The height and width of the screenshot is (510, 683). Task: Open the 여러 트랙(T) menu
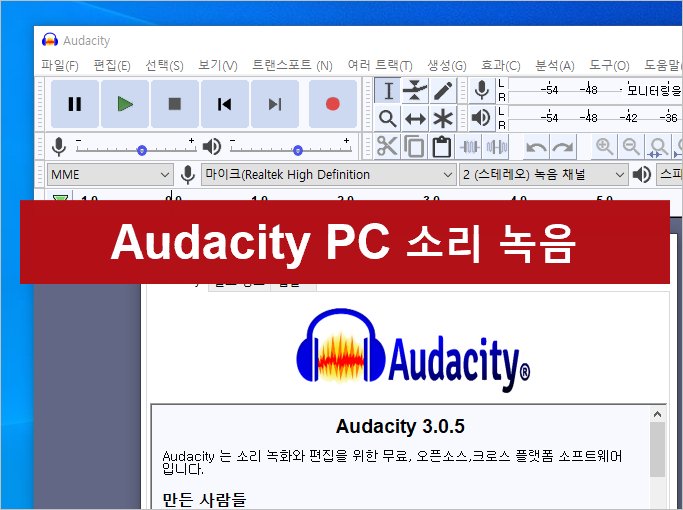[380, 65]
